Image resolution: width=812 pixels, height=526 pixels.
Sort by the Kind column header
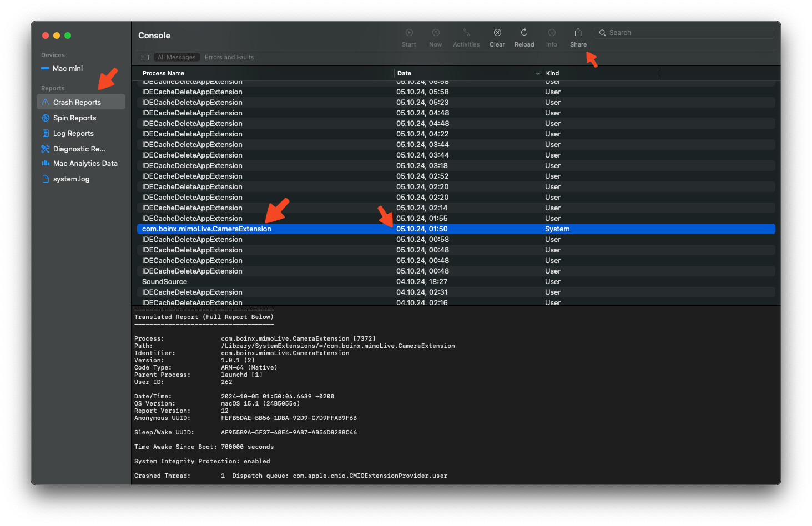pyautogui.click(x=552, y=74)
